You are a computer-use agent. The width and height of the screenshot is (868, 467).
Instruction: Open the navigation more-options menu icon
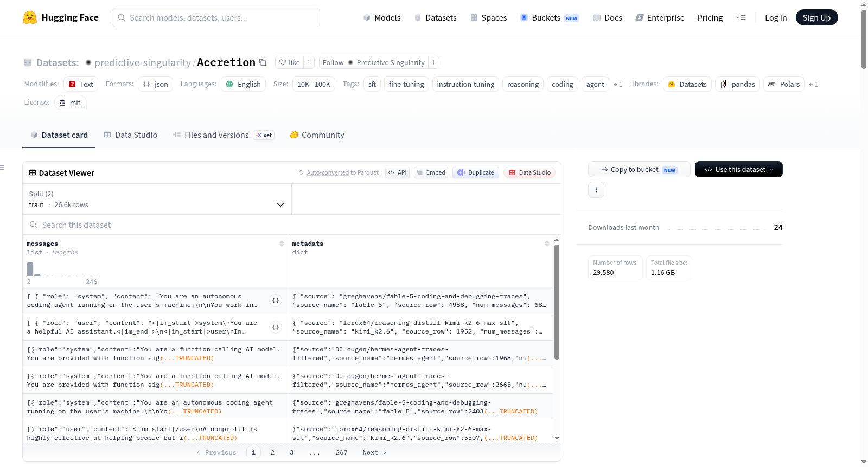coord(741,17)
